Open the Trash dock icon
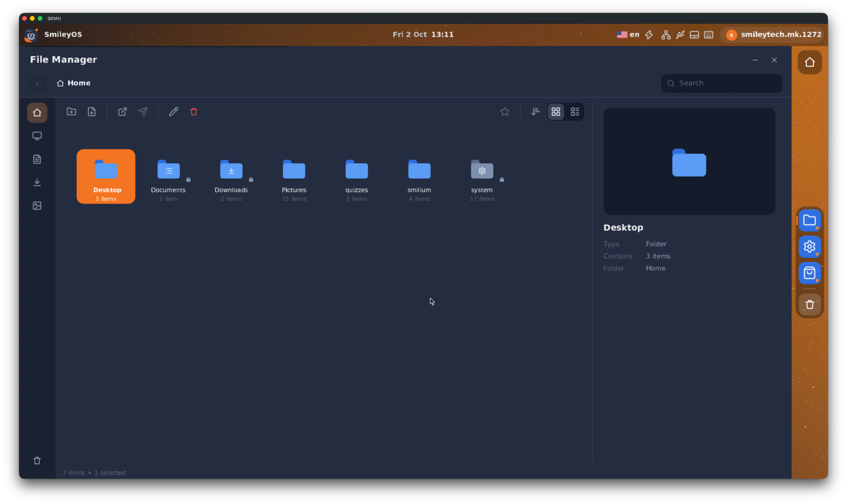Viewport: 847px width, 504px height. coord(810,304)
